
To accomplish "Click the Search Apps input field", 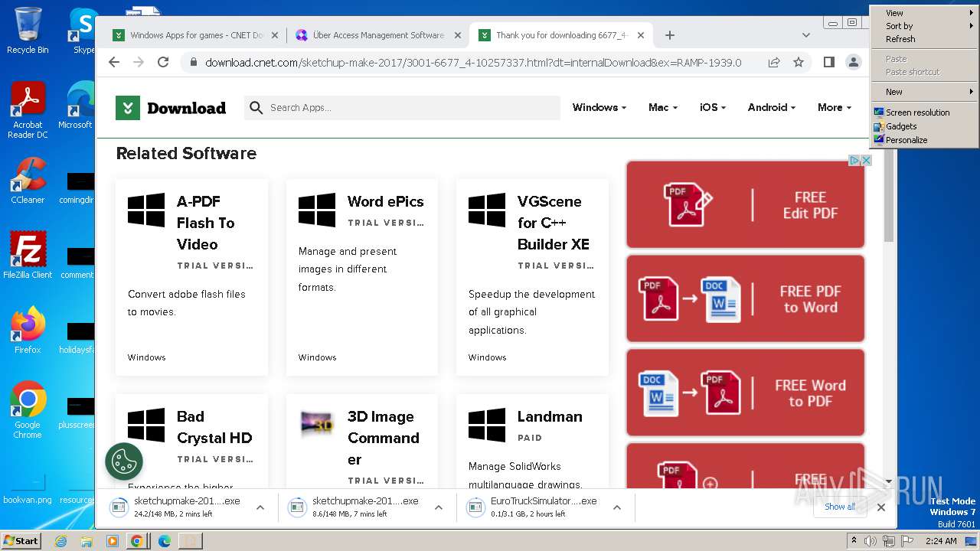I will pos(402,108).
